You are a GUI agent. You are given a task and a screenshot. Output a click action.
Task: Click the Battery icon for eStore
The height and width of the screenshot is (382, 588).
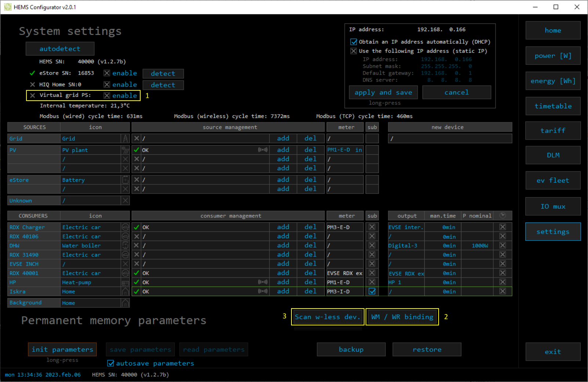126,180
